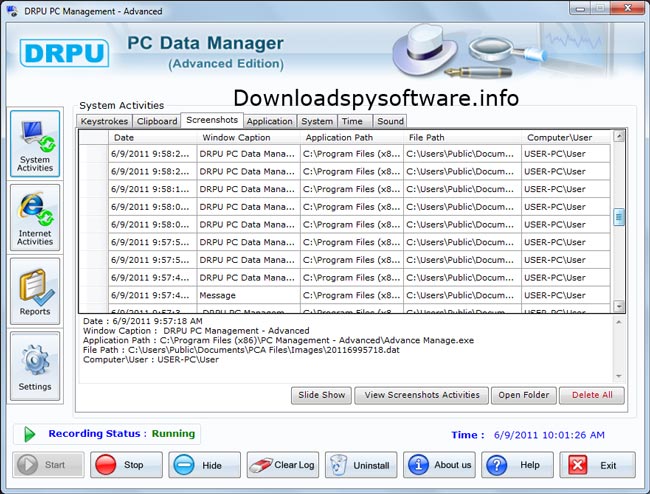Open the System Activities sidebar icon
Viewport: 650px width, 494px height.
pyautogui.click(x=35, y=144)
